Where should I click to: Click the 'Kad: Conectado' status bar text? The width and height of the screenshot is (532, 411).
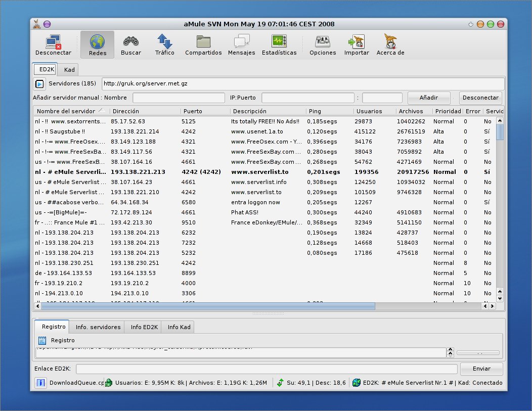click(480, 383)
